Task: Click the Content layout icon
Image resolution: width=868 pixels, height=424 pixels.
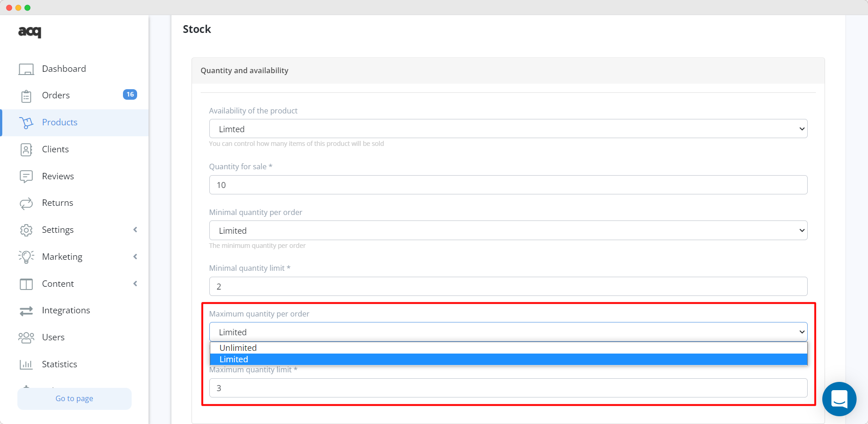Action: click(x=26, y=284)
